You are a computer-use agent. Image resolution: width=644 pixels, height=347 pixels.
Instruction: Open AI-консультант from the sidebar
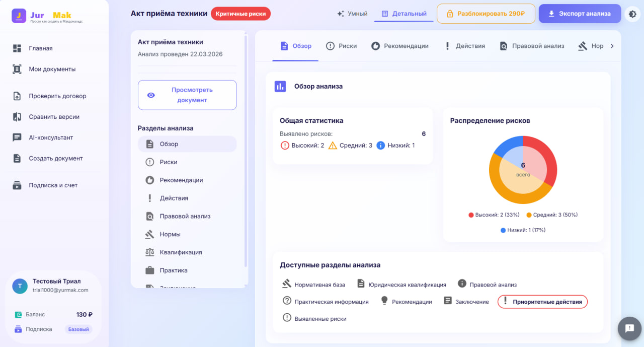click(x=17, y=137)
